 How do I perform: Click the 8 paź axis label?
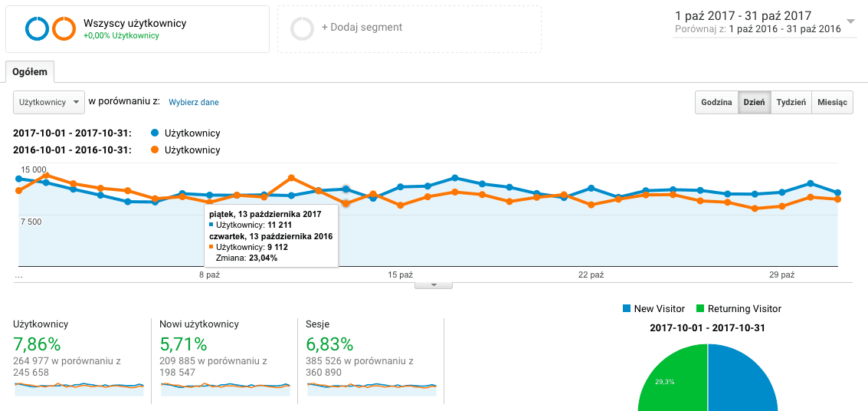coord(209,275)
